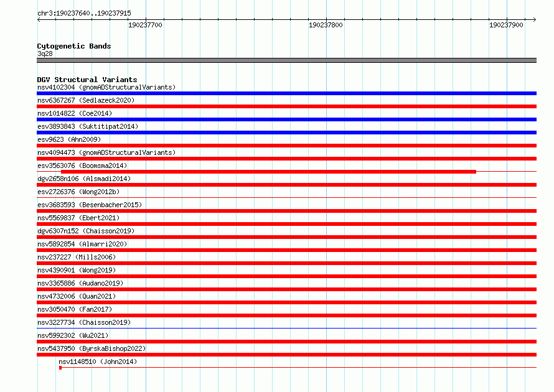Viewport: 554px width, 392px height.
Task: Click the 190237700 ruler position label
Action: point(145,25)
